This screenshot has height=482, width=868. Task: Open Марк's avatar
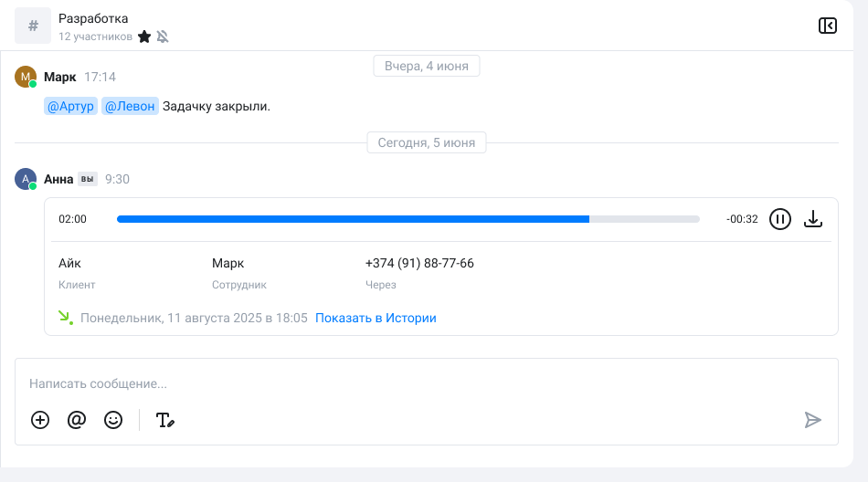point(26,77)
